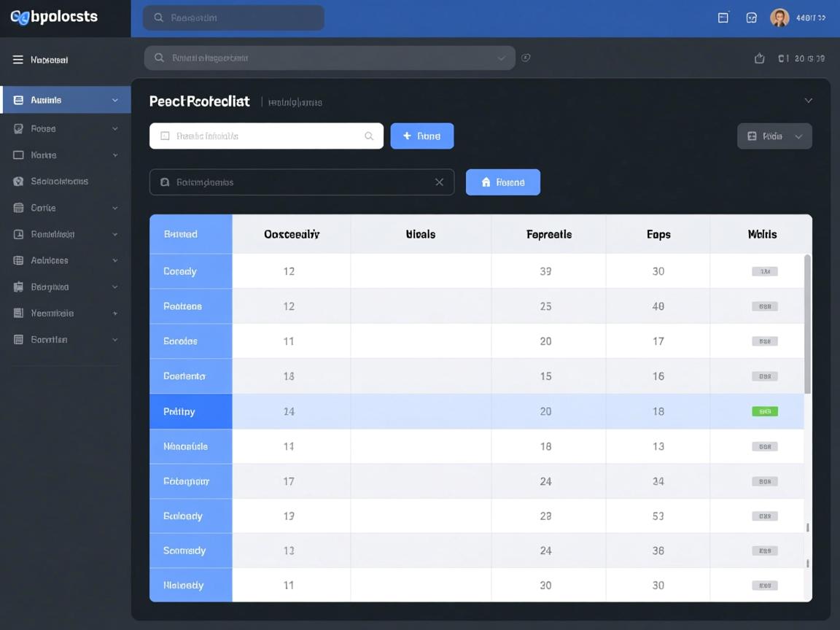Open the Hide dropdown on the right
The width and height of the screenshot is (840, 630).
[x=774, y=136]
